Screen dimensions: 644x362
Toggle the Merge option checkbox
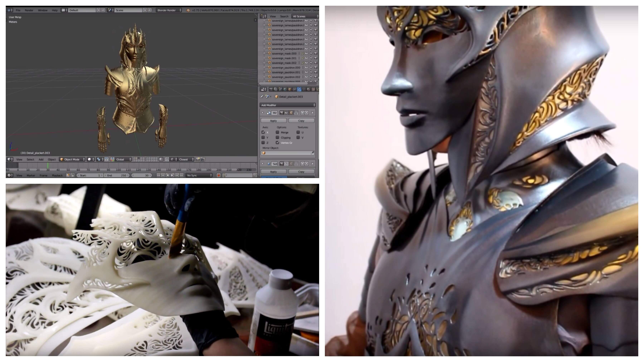pyautogui.click(x=277, y=132)
